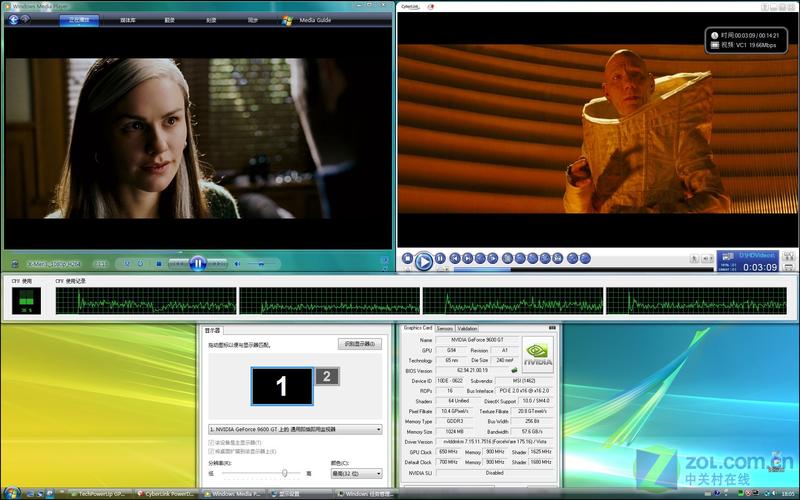Viewport: 800px width, 500px height.
Task: Open the NVIDIA GeForce 9600 GT monitor dropdown
Action: pos(295,430)
